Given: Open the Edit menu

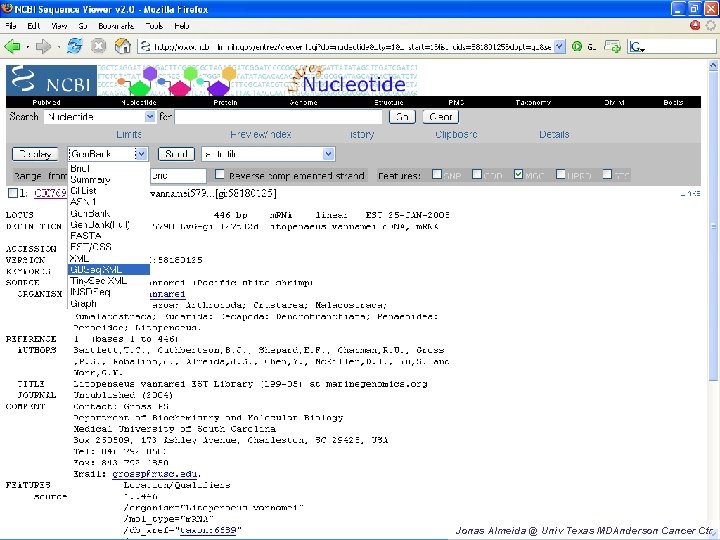Looking at the screenshot, I should pos(34,26).
